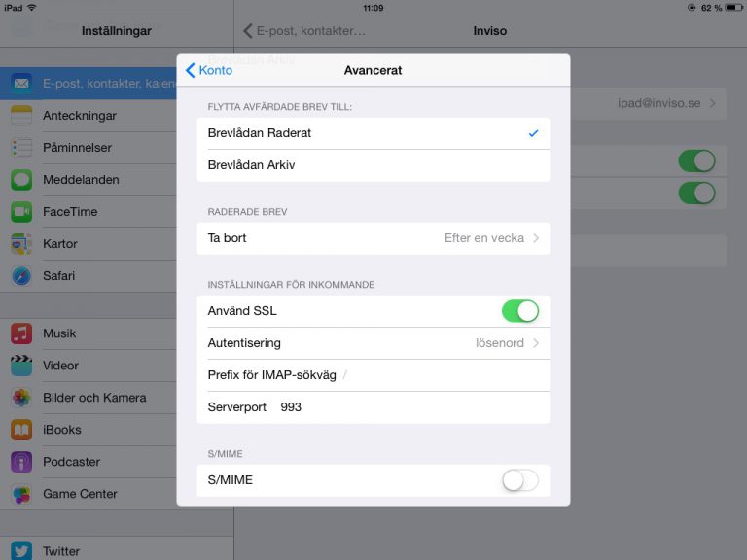
Task: Edit the Prefix för IMAP-sökväg field
Action: pyautogui.click(x=438, y=375)
